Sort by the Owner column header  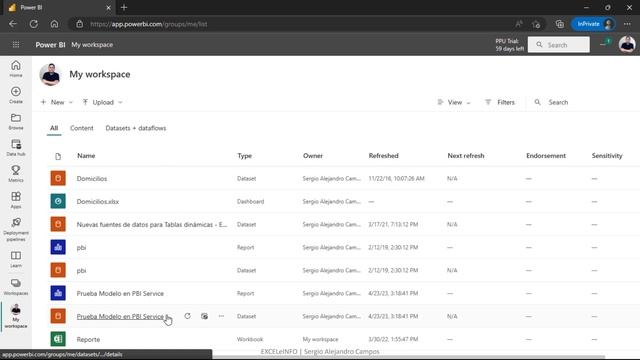313,156
